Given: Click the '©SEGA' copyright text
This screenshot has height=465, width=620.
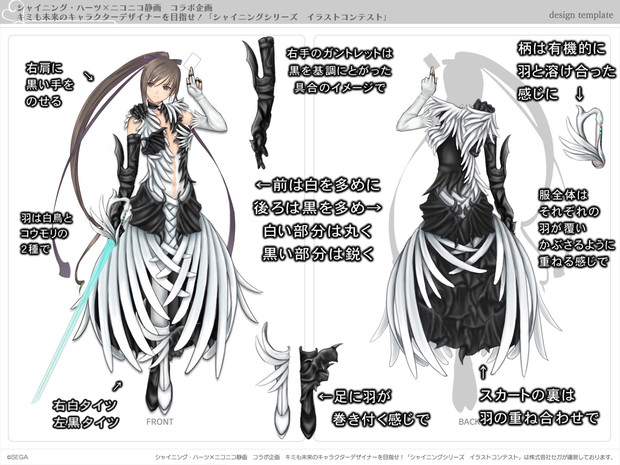Looking at the screenshot, I should tap(17, 457).
